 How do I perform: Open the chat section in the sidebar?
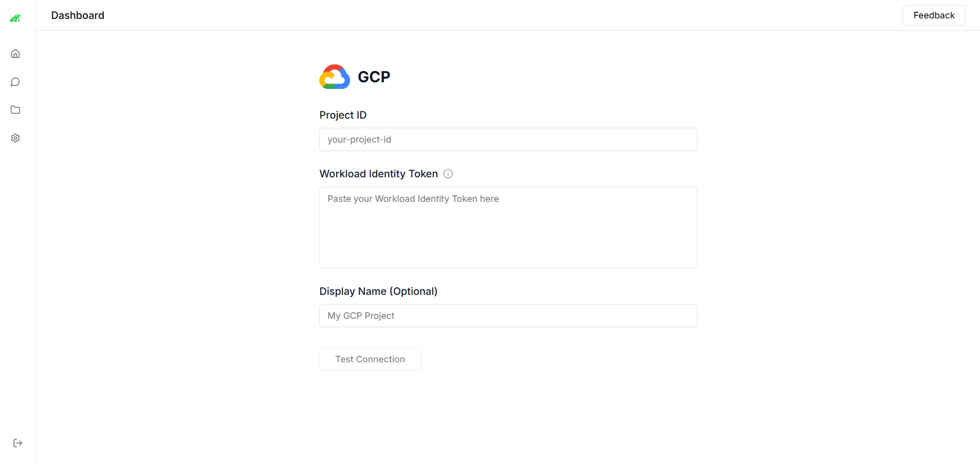pyautogui.click(x=15, y=82)
